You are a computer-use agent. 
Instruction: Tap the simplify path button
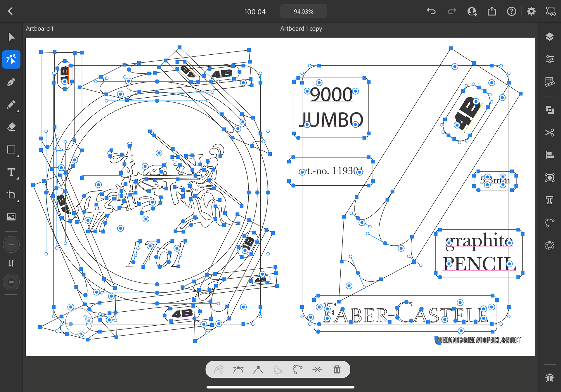pos(278,369)
